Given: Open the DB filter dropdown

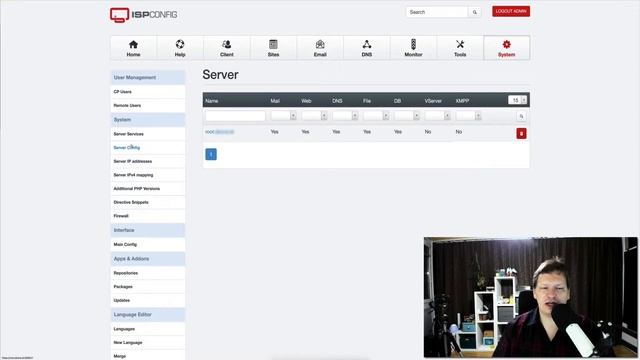Looking at the screenshot, I should pyautogui.click(x=407, y=116).
